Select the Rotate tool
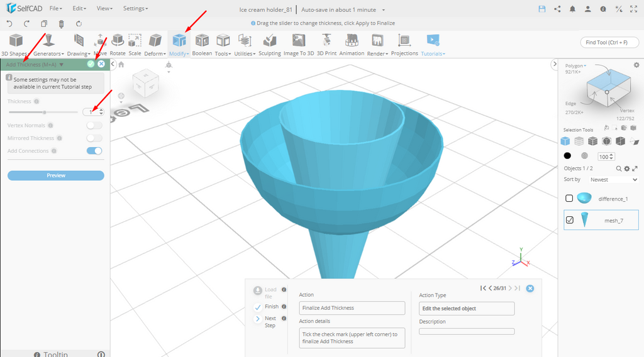Viewport: 644px width, 357px height. pyautogui.click(x=118, y=45)
